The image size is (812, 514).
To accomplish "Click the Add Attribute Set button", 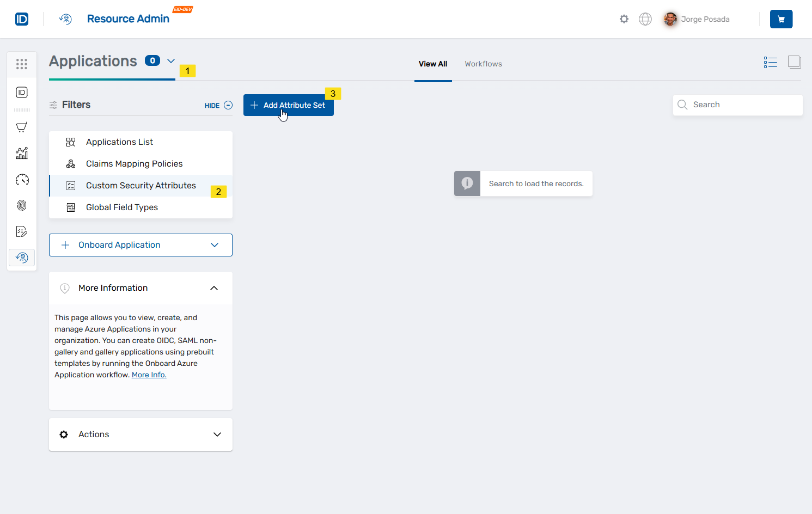I will click(288, 105).
